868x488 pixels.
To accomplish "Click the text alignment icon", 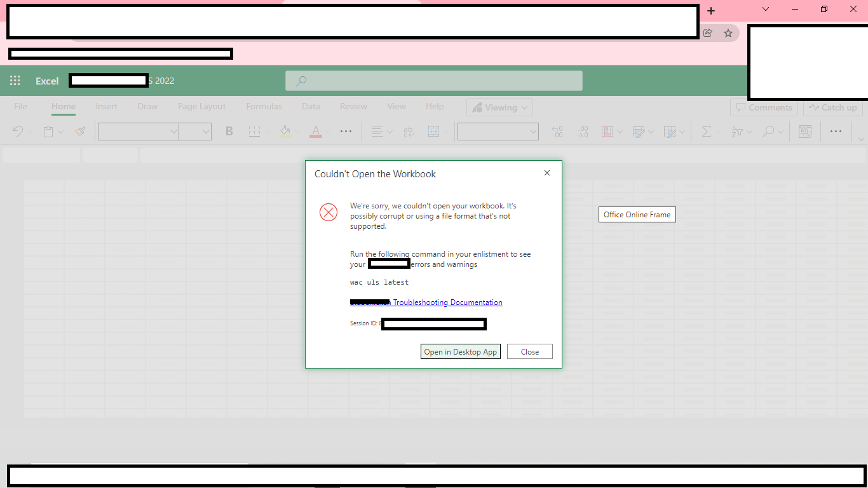I will [377, 132].
